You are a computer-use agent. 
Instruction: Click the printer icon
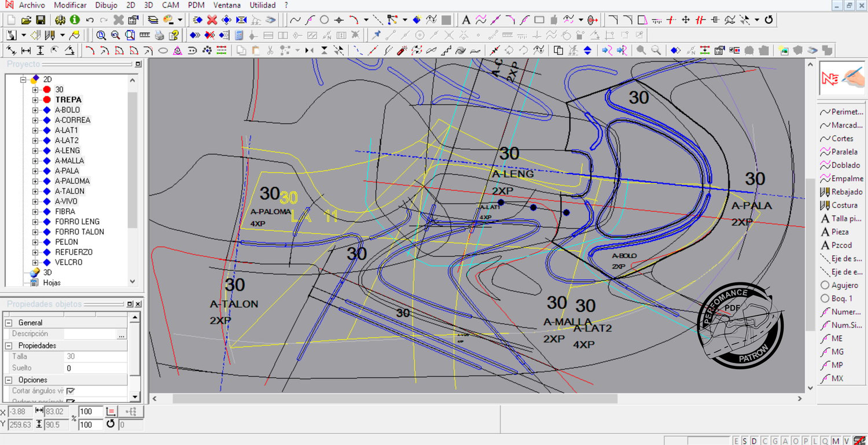(159, 35)
